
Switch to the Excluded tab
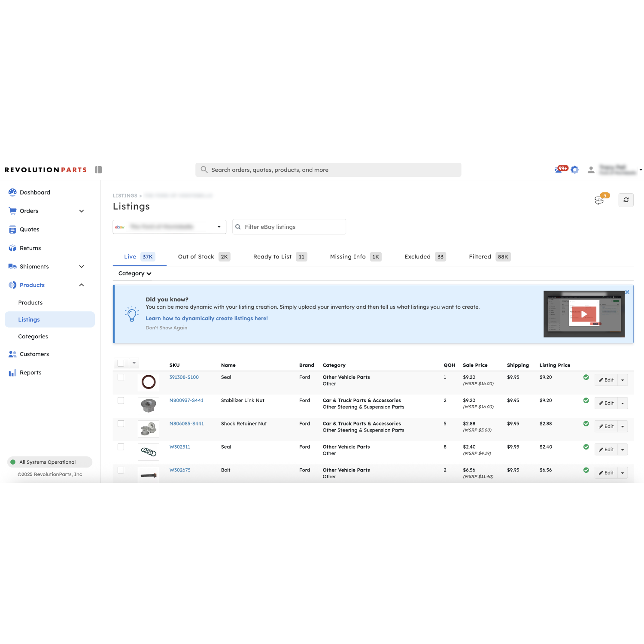[x=425, y=257]
